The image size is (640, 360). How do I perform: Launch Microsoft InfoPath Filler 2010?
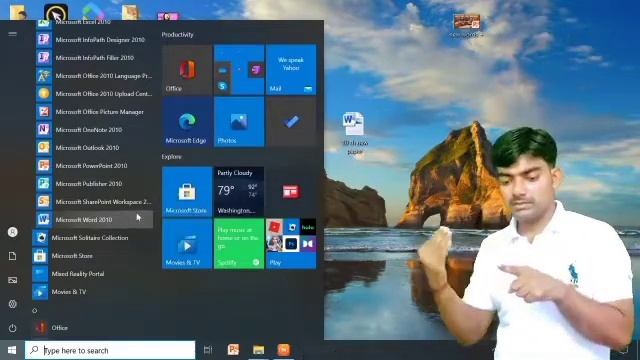coord(93,58)
